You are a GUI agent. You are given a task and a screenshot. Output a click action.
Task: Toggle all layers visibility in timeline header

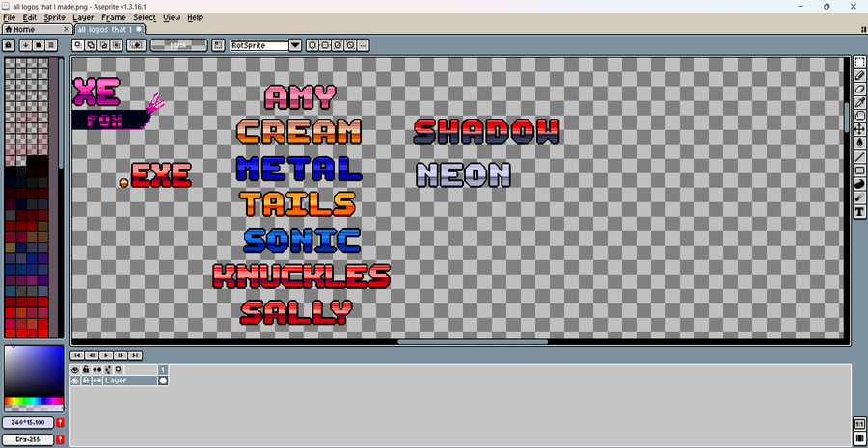[75, 369]
